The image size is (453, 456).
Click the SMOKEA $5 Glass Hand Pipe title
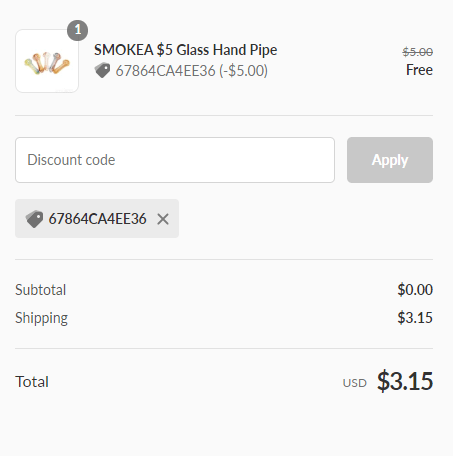(185, 50)
